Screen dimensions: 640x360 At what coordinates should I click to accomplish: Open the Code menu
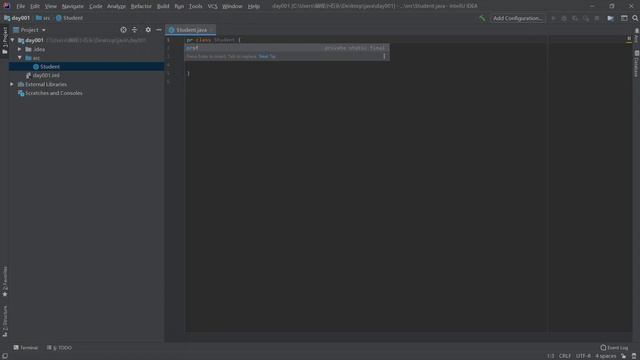(96, 6)
